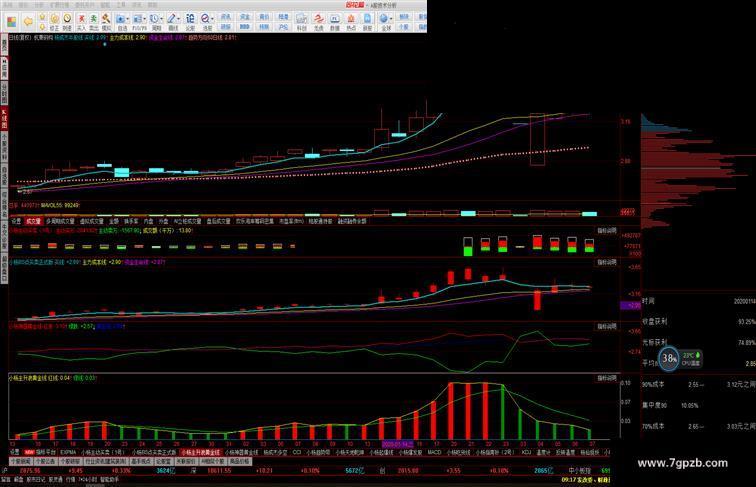
Task: Open 指标说明 for the BS点买卖 panel
Action: (607, 263)
